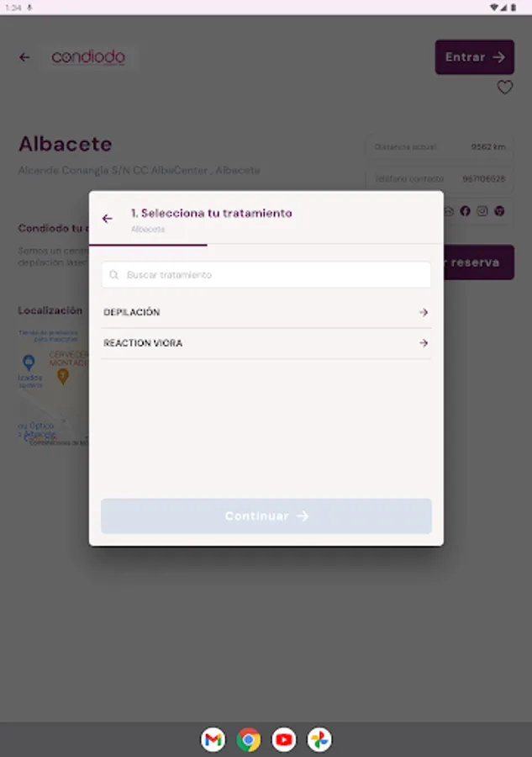Tap the Condiodo logo in header

[88, 57]
